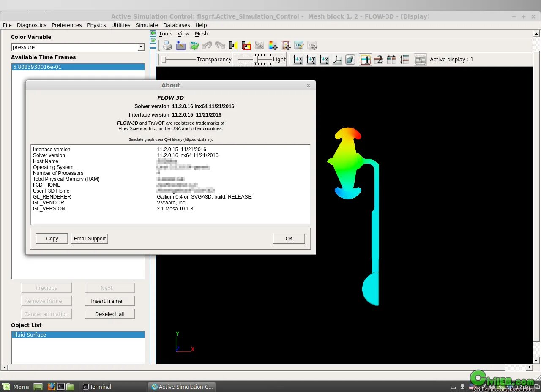Click the Title edit icon
Viewport: 541px width, 392px height.
pos(299,46)
